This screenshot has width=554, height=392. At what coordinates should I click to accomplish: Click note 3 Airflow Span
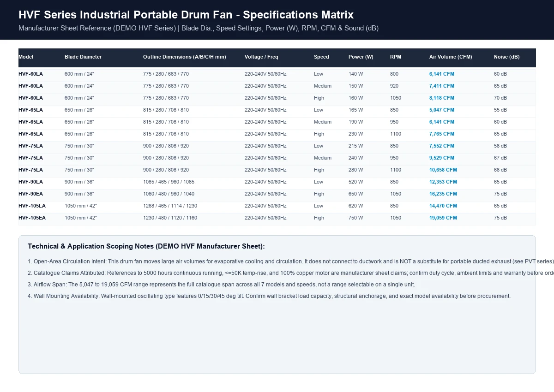[x=221, y=285]
